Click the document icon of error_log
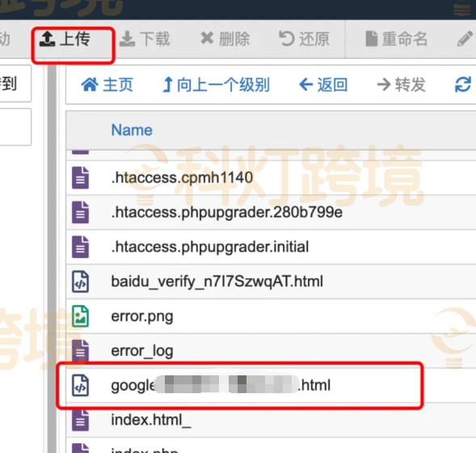The width and height of the screenshot is (476, 453). 81,351
